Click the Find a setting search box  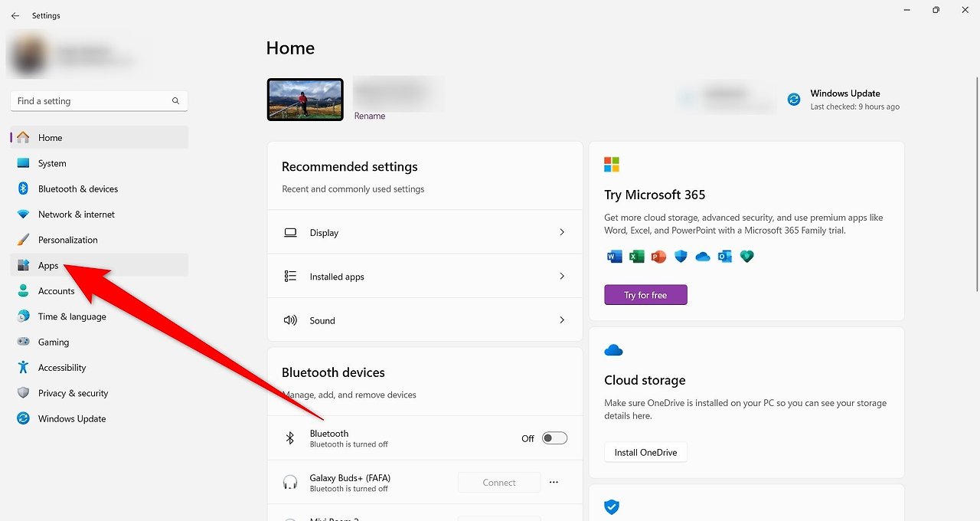pos(100,101)
